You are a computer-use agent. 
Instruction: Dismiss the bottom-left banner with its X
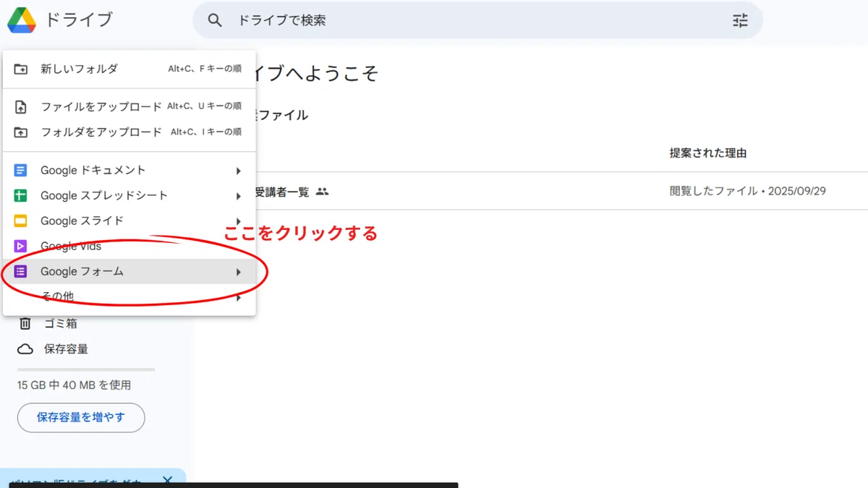tap(167, 480)
